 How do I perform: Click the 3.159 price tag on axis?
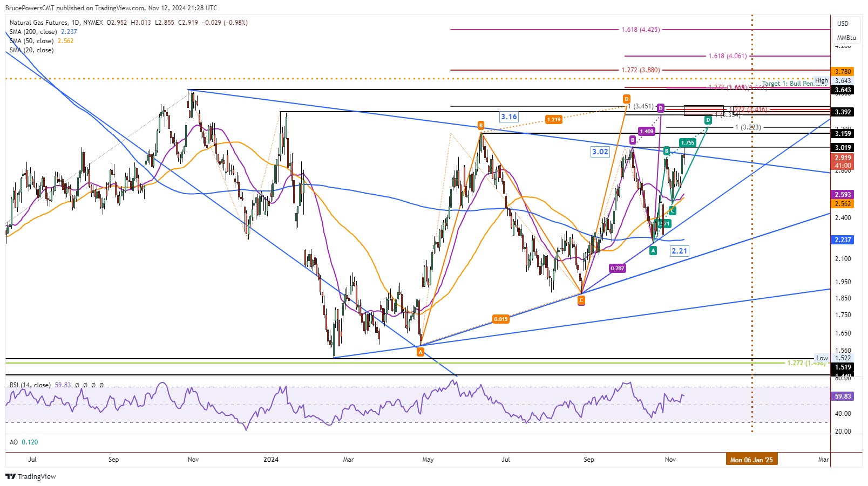843,133
